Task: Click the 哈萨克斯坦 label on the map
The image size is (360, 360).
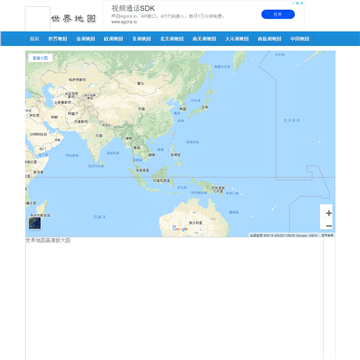Action: point(77,80)
